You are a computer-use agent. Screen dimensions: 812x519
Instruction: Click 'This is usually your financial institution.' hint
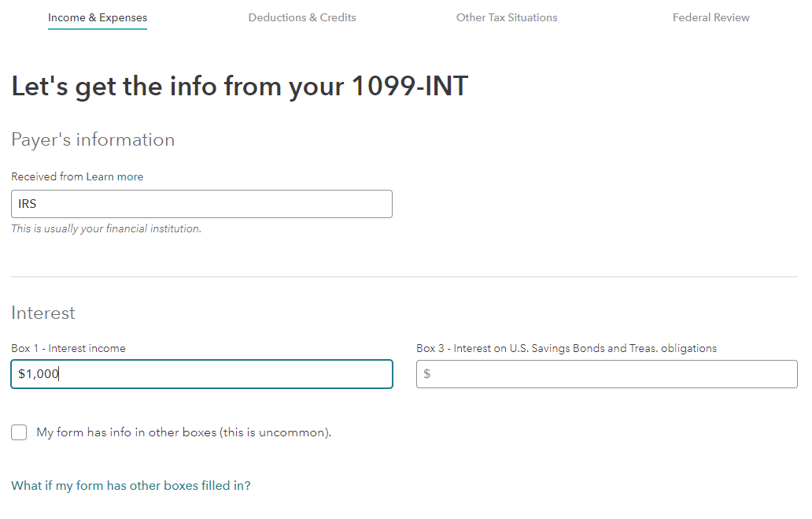point(106,228)
